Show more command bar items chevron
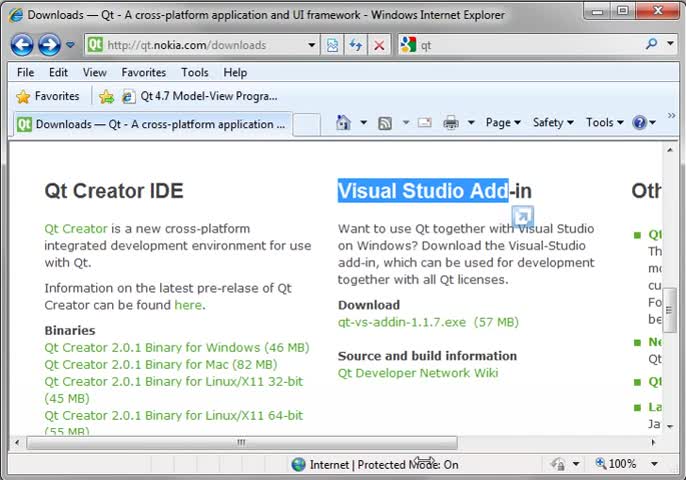The image size is (686, 480). [x=671, y=116]
